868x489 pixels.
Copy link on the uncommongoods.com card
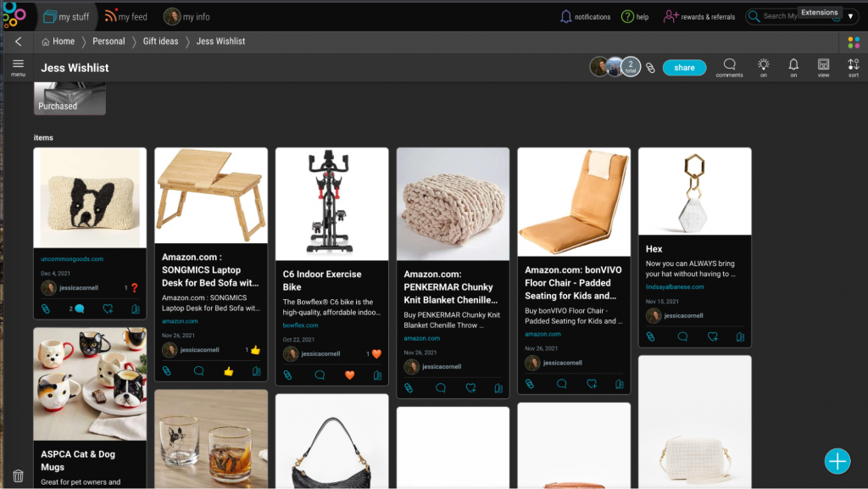tap(46, 309)
